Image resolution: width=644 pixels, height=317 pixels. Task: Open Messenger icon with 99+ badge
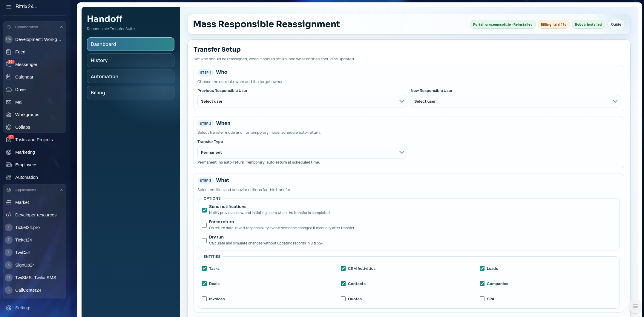pyautogui.click(x=9, y=64)
